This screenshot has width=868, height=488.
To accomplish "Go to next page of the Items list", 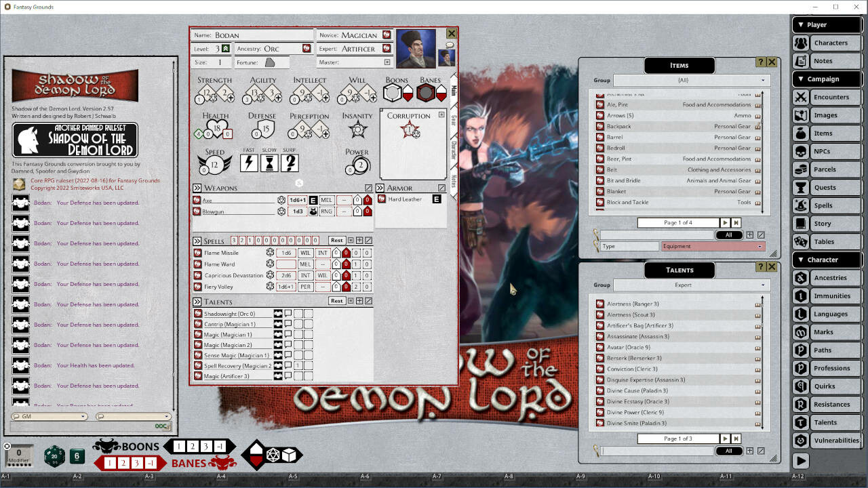I will (x=724, y=222).
